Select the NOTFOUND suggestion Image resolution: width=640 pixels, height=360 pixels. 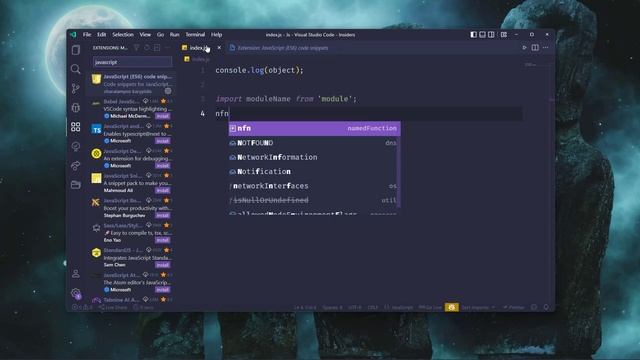pyautogui.click(x=313, y=143)
